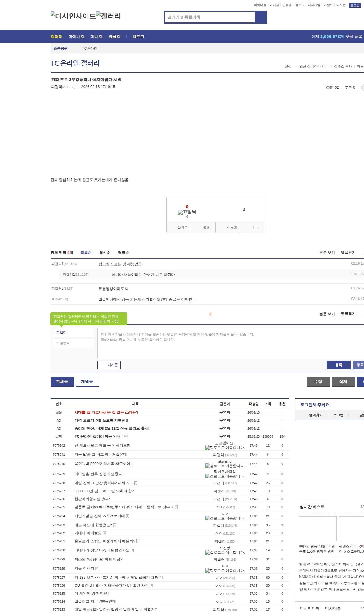The image size is (364, 612).
Task: Focus the 갤러리 & 통합검색 search field
Action: [210, 17]
